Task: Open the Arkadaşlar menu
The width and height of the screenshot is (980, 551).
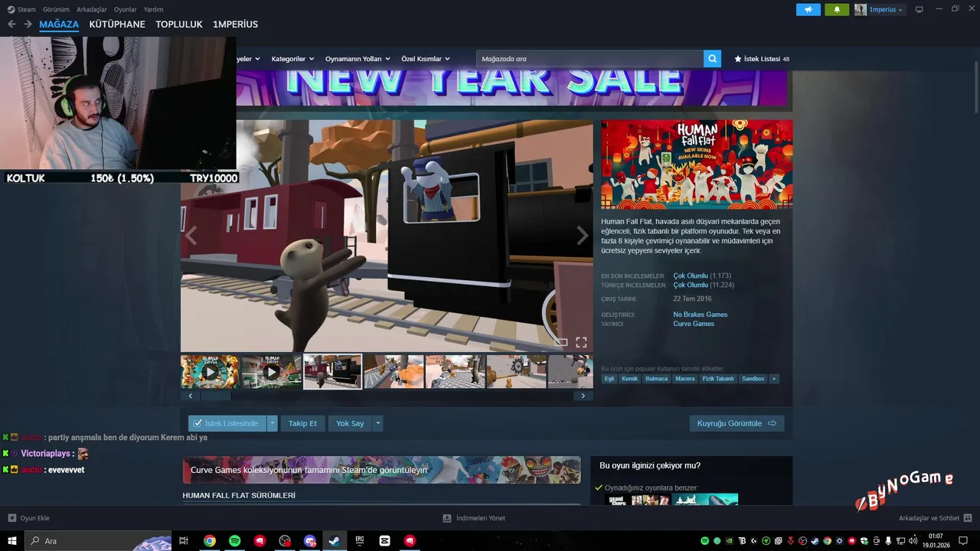Action: point(92,10)
